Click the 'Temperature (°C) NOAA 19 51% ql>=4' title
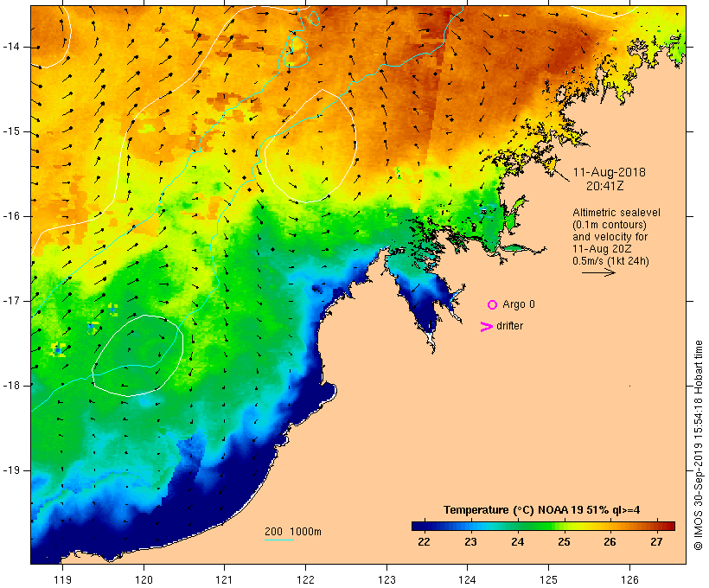Viewport: 709px width, 588px height. pyautogui.click(x=542, y=510)
